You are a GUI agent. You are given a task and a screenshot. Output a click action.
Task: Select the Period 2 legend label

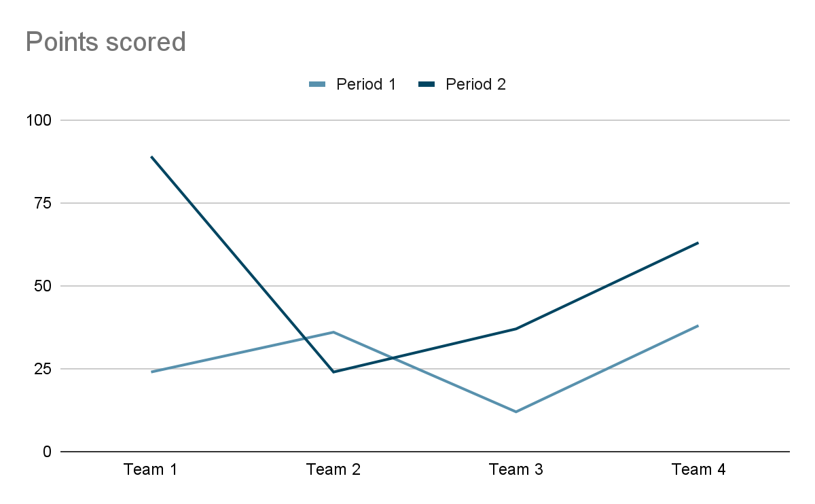point(475,84)
